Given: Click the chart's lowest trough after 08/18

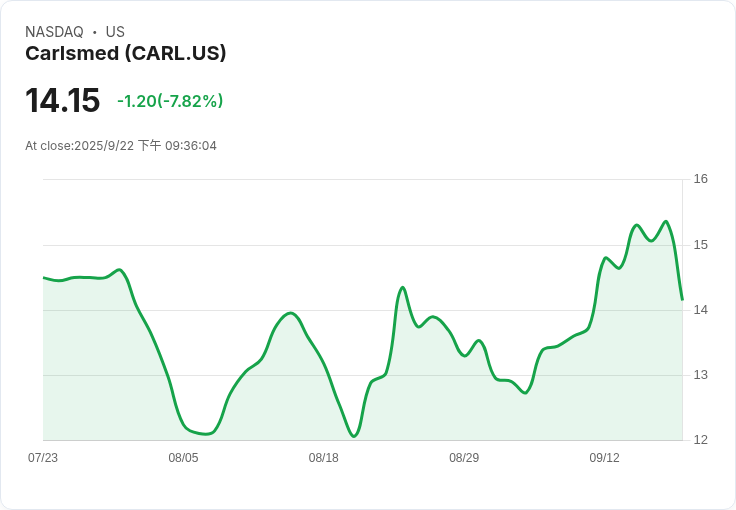Looking at the screenshot, I should click(354, 436).
